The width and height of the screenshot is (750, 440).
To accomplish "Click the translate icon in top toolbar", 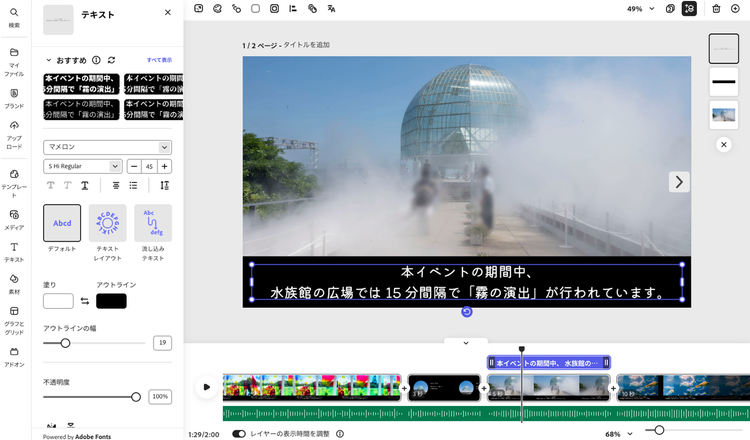I will pos(331,8).
